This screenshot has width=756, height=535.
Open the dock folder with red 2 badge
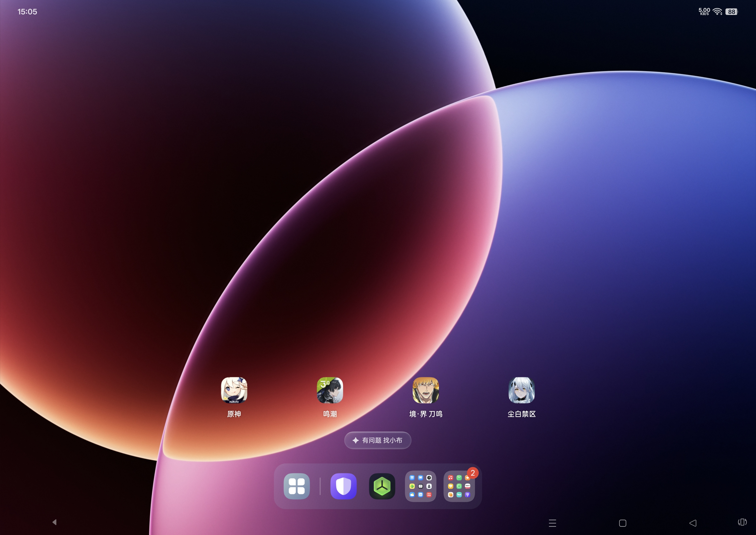[459, 486]
